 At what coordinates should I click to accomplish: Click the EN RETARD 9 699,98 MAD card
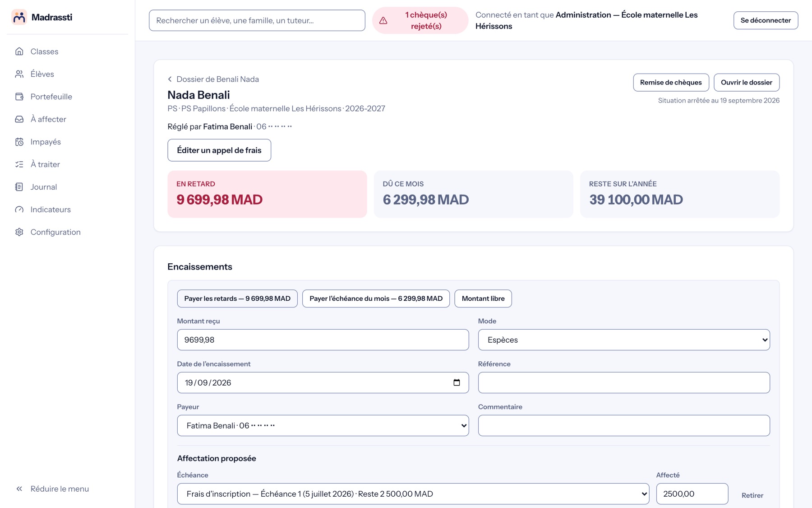[268, 194]
